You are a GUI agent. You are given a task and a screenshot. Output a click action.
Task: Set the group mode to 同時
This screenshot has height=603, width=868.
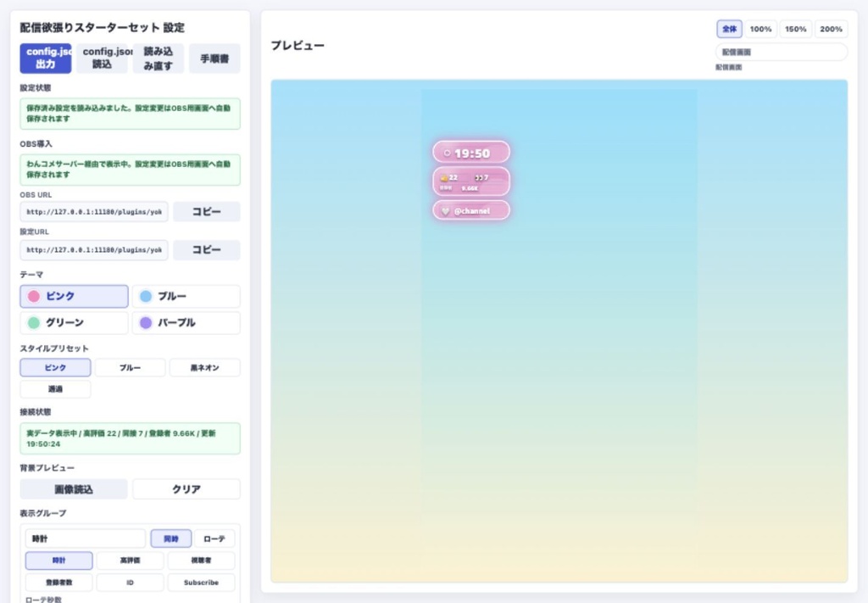pyautogui.click(x=171, y=539)
